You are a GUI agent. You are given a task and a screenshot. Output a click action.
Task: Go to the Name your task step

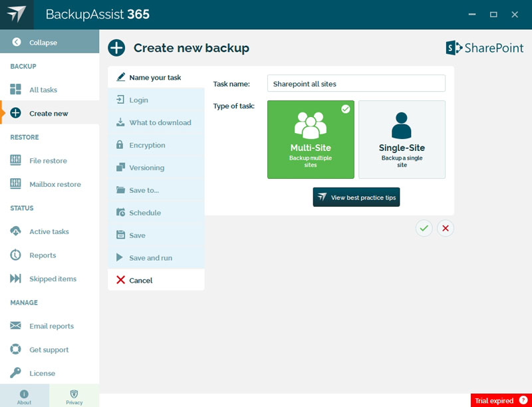156,77
